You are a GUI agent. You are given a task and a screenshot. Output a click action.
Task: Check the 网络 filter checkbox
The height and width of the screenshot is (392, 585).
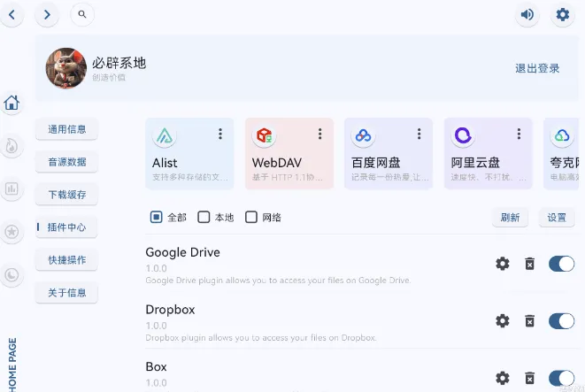point(251,217)
